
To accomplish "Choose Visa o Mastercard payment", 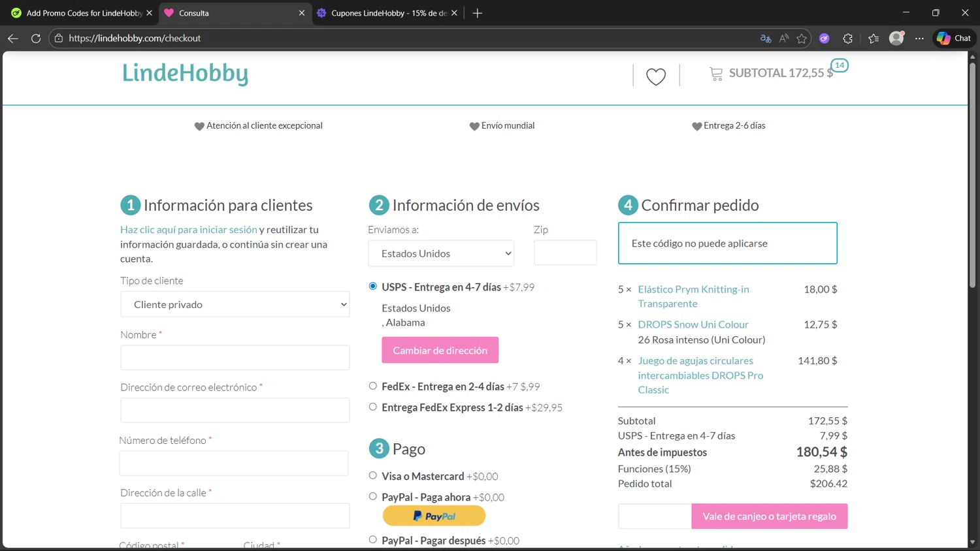I will click(x=373, y=475).
